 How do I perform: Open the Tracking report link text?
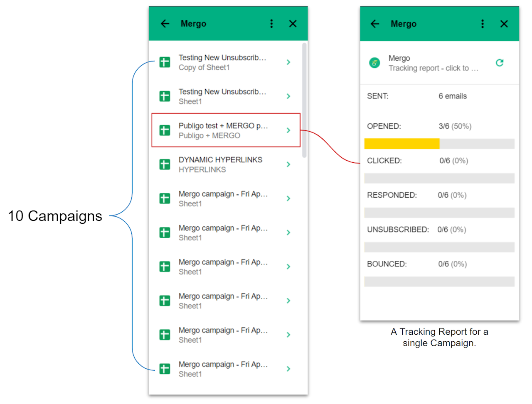click(433, 68)
